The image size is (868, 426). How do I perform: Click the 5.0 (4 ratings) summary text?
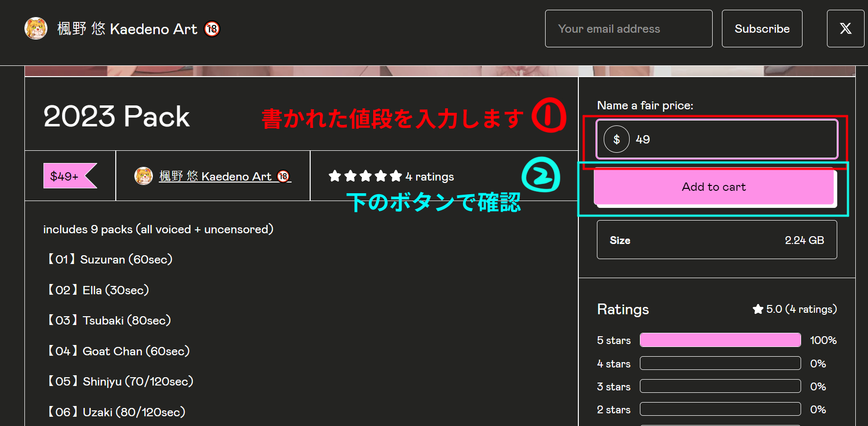[801, 309]
